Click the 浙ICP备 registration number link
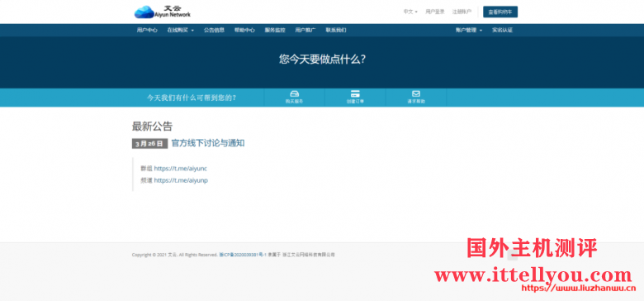 pos(243,255)
